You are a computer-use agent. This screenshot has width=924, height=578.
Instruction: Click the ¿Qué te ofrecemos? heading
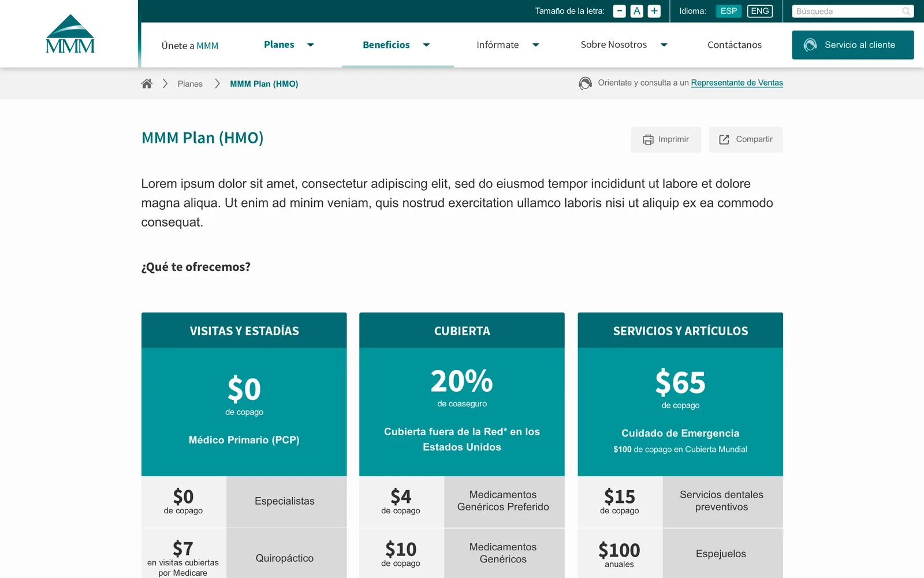pyautogui.click(x=196, y=267)
